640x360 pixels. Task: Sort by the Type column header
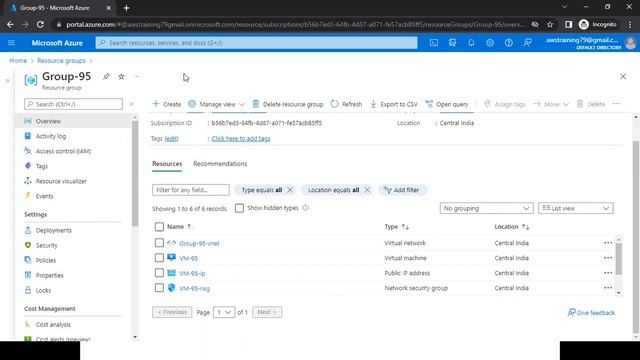(396, 227)
